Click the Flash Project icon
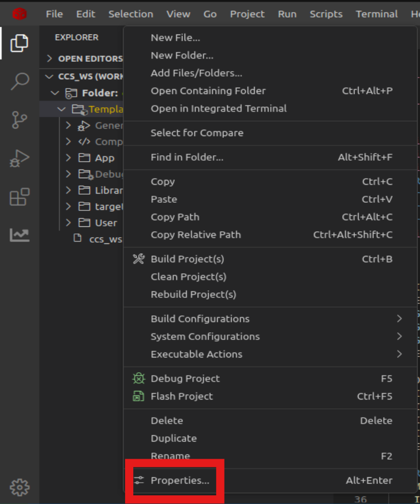Image resolution: width=420 pixels, height=504 pixels. tap(139, 396)
